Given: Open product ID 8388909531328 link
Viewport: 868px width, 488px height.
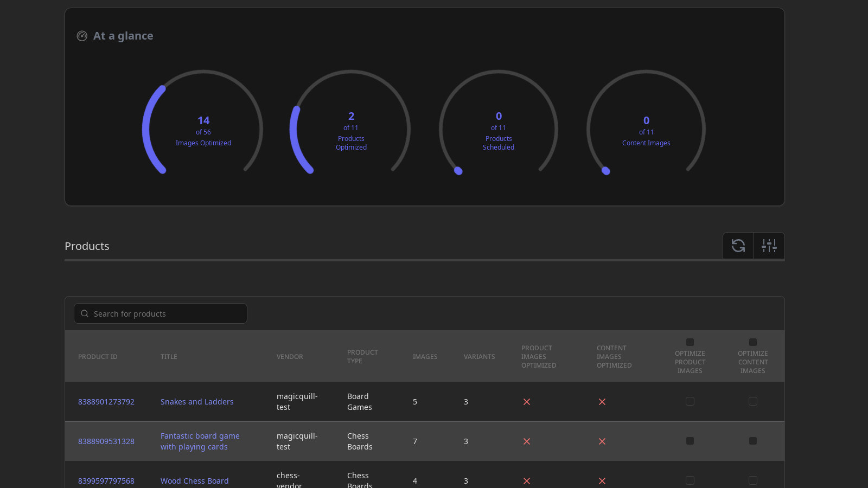Looking at the screenshot, I should [x=106, y=441].
